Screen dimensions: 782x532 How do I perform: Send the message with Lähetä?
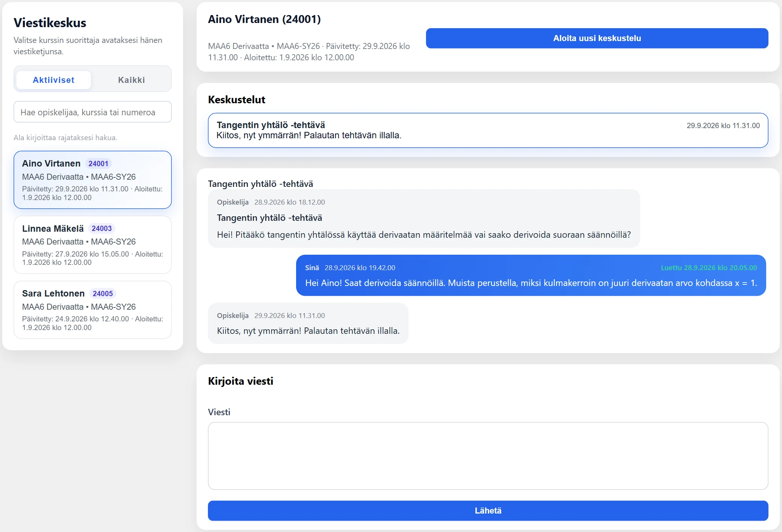pos(488,511)
